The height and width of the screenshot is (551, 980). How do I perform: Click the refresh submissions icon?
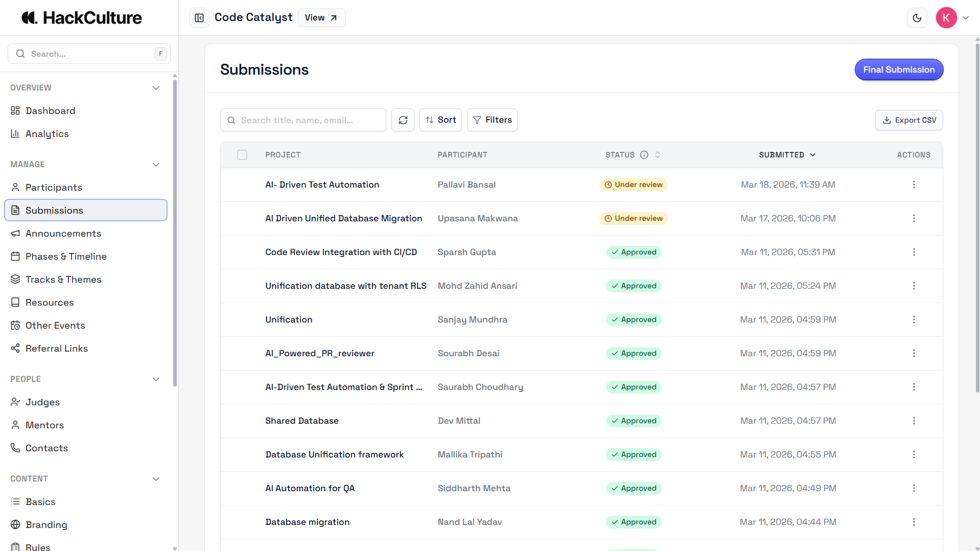pos(403,120)
